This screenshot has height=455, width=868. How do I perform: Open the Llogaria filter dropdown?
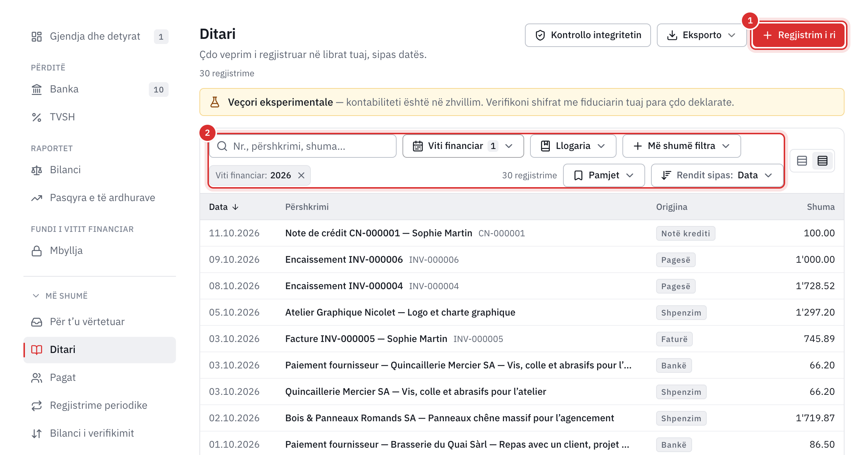(x=573, y=146)
